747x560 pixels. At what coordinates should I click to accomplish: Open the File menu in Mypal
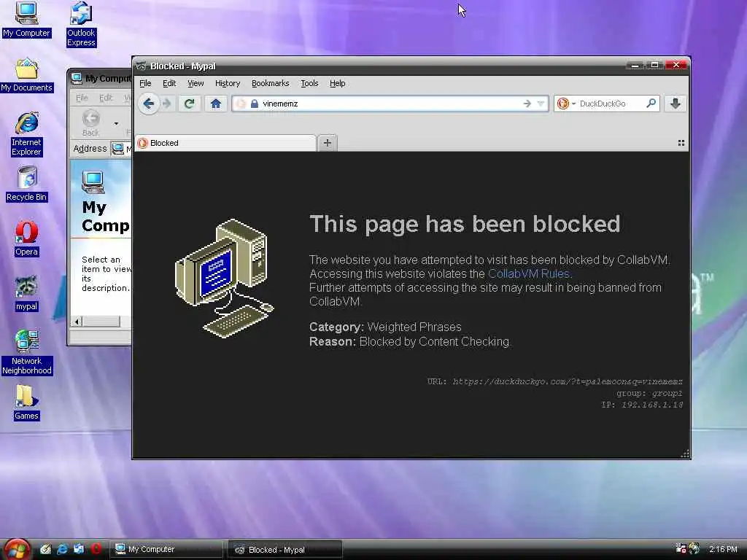[145, 83]
